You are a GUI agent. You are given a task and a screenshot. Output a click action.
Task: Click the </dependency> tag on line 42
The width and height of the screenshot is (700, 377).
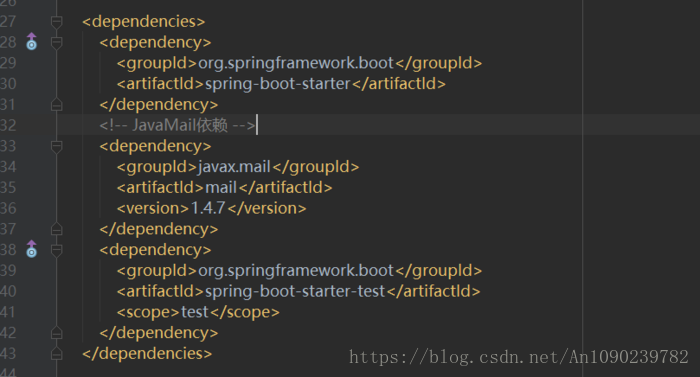tap(158, 332)
